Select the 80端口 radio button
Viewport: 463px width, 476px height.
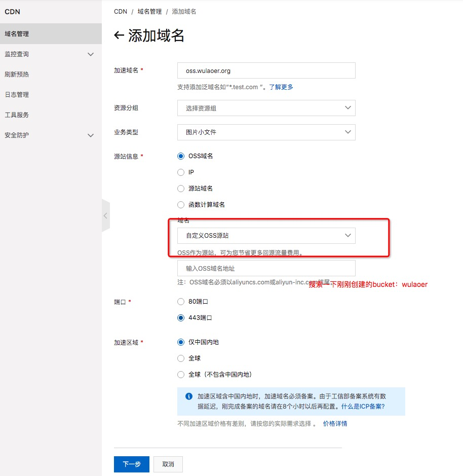(x=181, y=302)
